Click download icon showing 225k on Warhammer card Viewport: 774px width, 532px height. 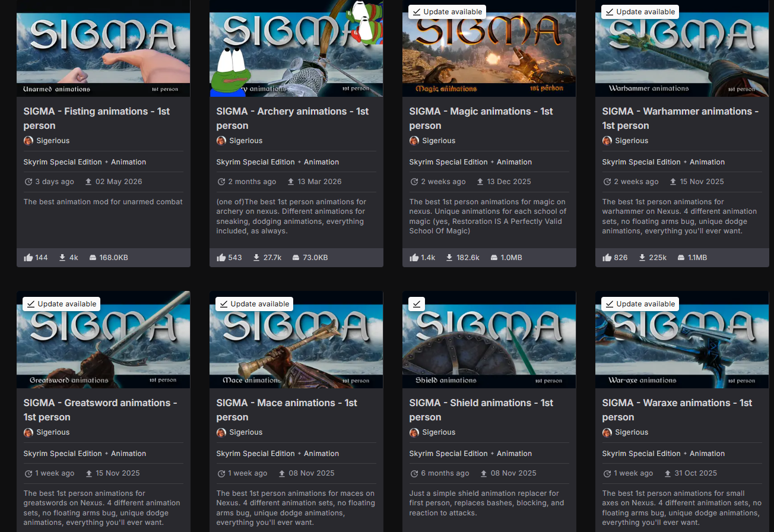coord(642,258)
